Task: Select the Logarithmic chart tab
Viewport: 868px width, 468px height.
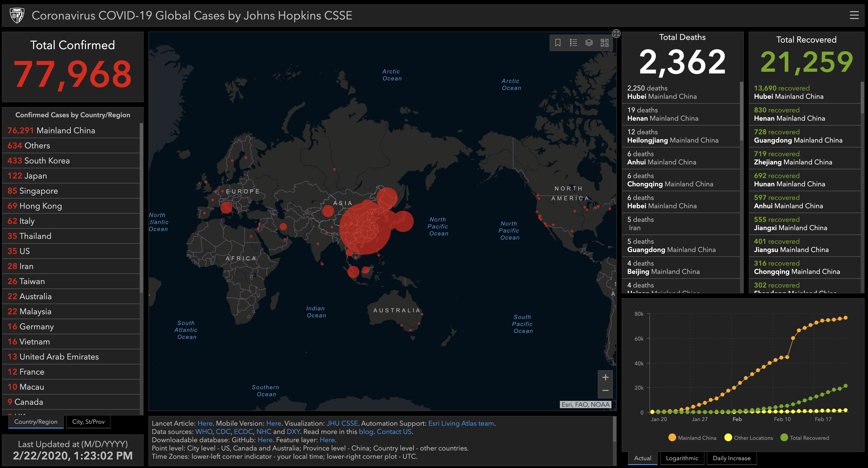Action: click(682, 458)
